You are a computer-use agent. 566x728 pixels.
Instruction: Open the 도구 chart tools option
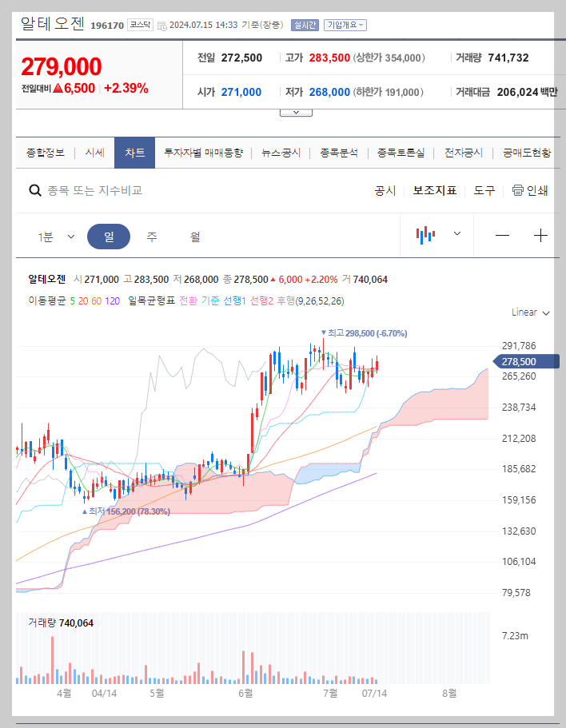(x=484, y=191)
